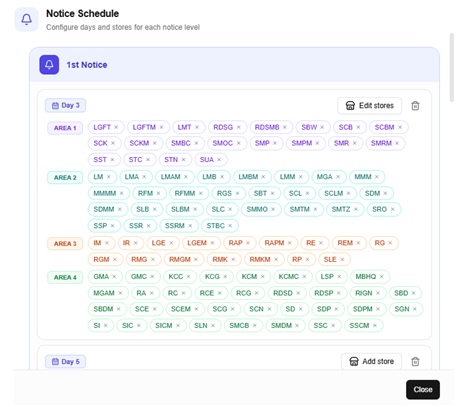Screen dimensions: 458x407
Task: Click the AREA 3 label
Action: point(65,244)
